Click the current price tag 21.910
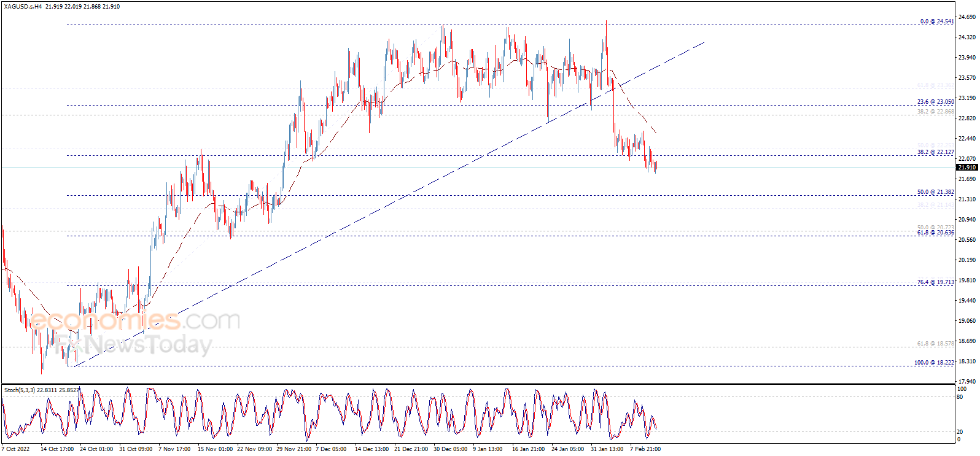 click(967, 168)
